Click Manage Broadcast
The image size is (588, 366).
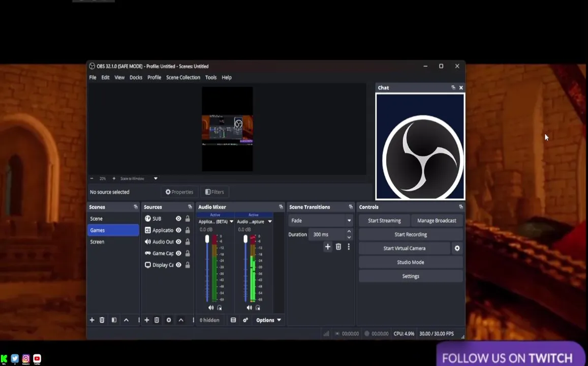437,221
